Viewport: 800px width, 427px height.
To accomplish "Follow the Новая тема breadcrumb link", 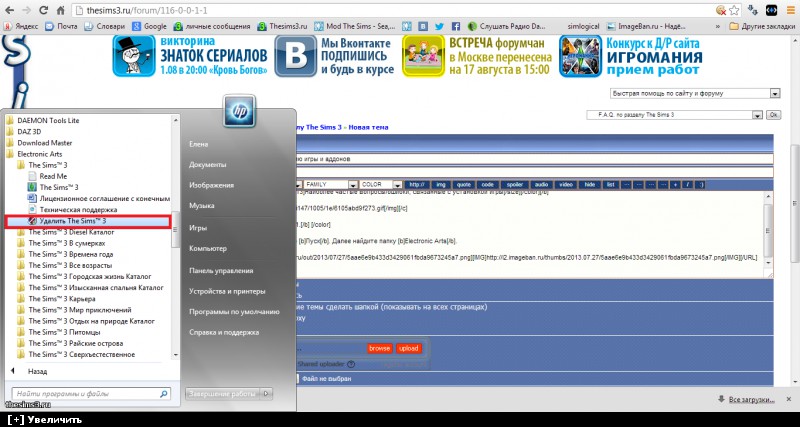I will click(368, 127).
